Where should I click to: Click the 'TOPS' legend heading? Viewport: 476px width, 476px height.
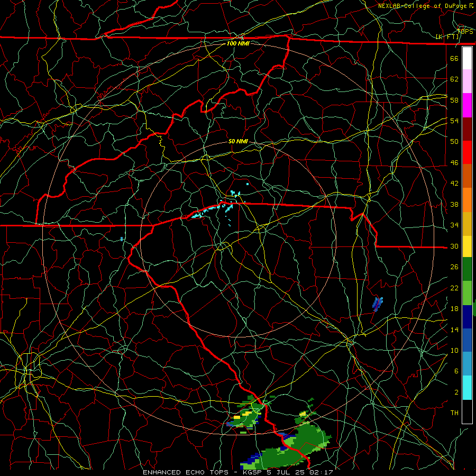tap(465, 32)
